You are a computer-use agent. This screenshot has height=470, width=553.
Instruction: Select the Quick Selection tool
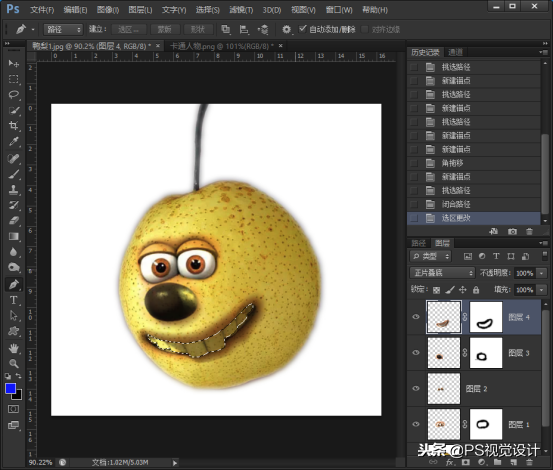coord(13,110)
